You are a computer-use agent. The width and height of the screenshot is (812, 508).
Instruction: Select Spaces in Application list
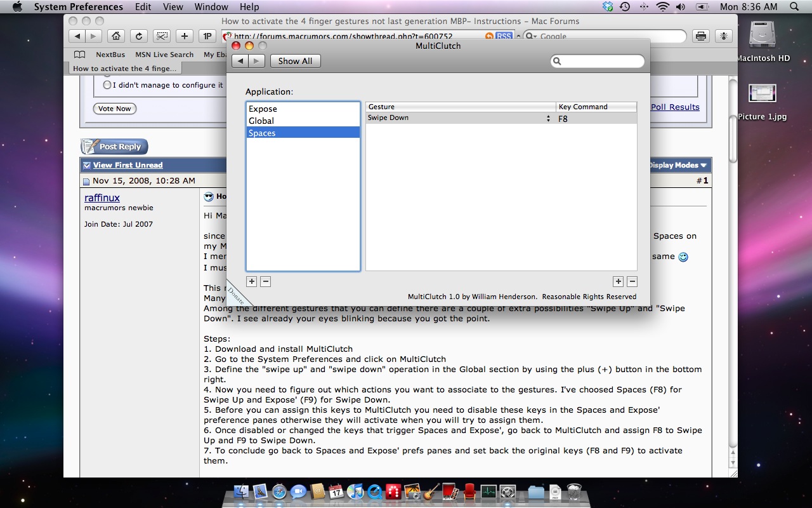pyautogui.click(x=303, y=133)
